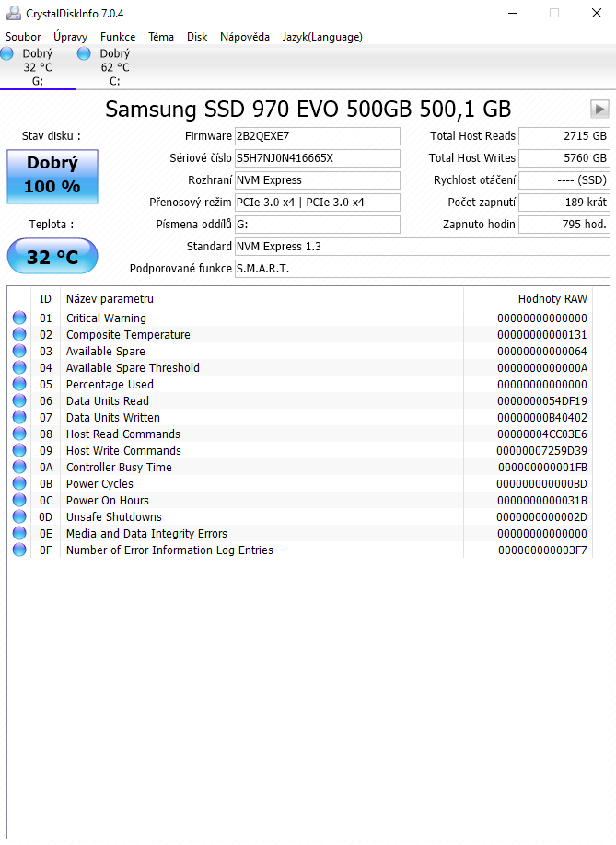Minimize the CrystalDiskInfo window

coord(513,13)
